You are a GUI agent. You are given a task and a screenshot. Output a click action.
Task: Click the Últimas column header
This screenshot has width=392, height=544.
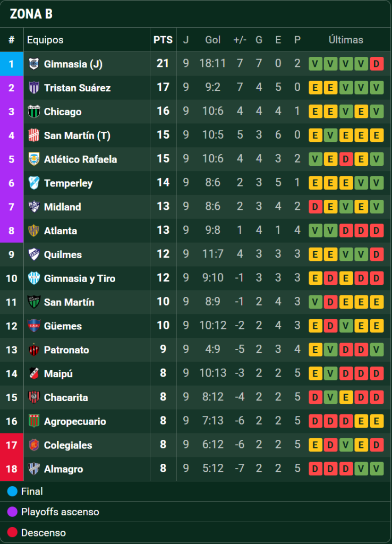tap(346, 40)
